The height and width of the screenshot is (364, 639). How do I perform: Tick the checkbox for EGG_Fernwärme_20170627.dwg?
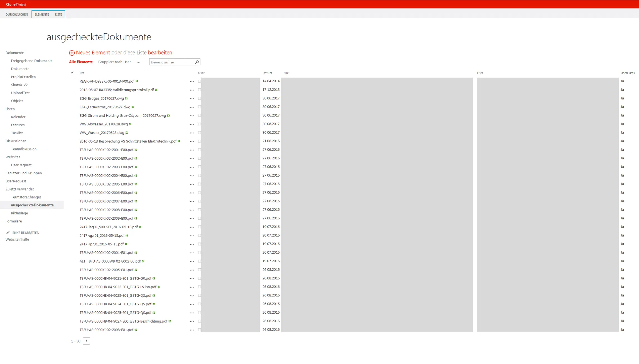pyautogui.click(x=199, y=107)
